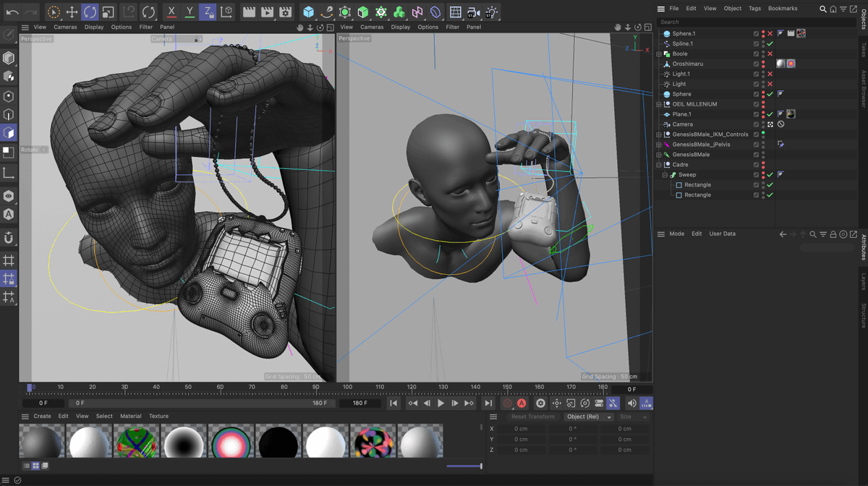868x486 pixels.
Task: Open the Edit Render Settings clapperboard icon
Action: 285,12
